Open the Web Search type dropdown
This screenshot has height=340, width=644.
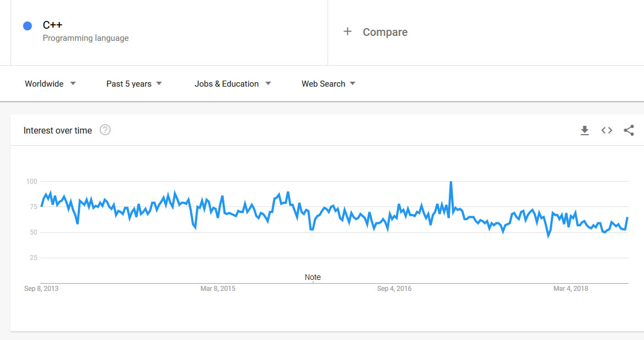coord(328,84)
